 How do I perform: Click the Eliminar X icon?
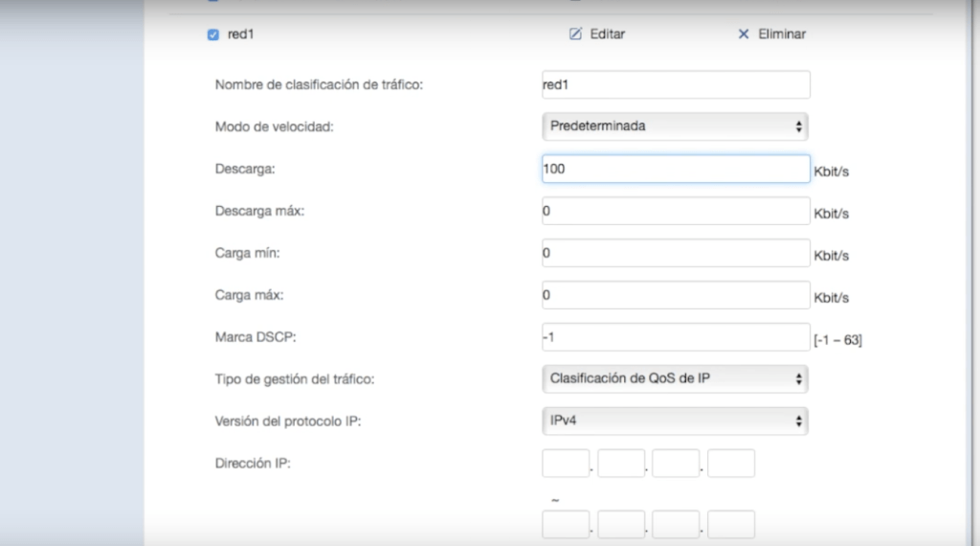point(744,34)
